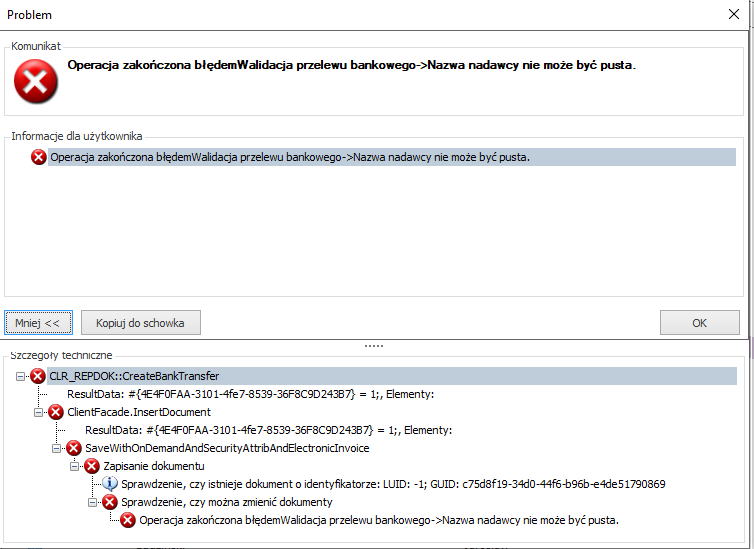Image resolution: width=754 pixels, height=549 pixels.
Task: Collapse the CLR_REPDOK::CreateBankTransfer node
Action: (20, 376)
